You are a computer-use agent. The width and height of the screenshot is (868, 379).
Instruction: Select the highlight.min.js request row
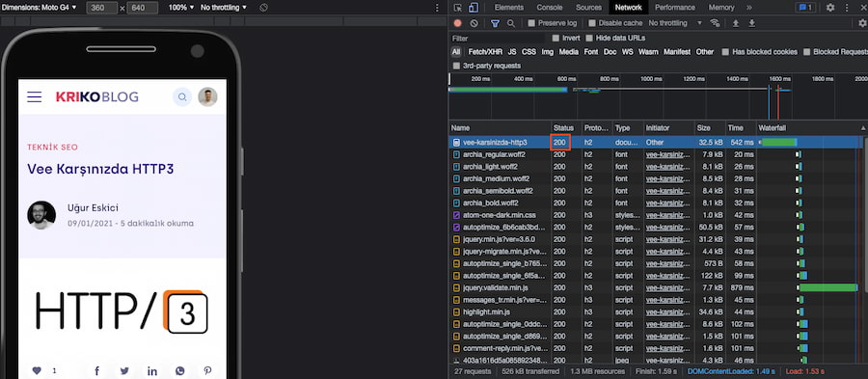tap(658, 312)
